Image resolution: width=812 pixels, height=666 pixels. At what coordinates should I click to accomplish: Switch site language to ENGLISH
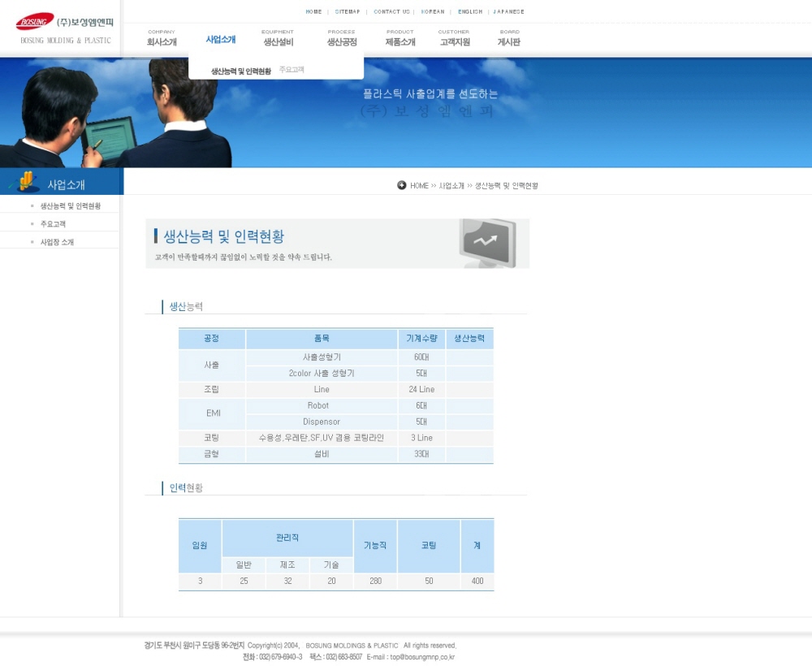click(470, 12)
